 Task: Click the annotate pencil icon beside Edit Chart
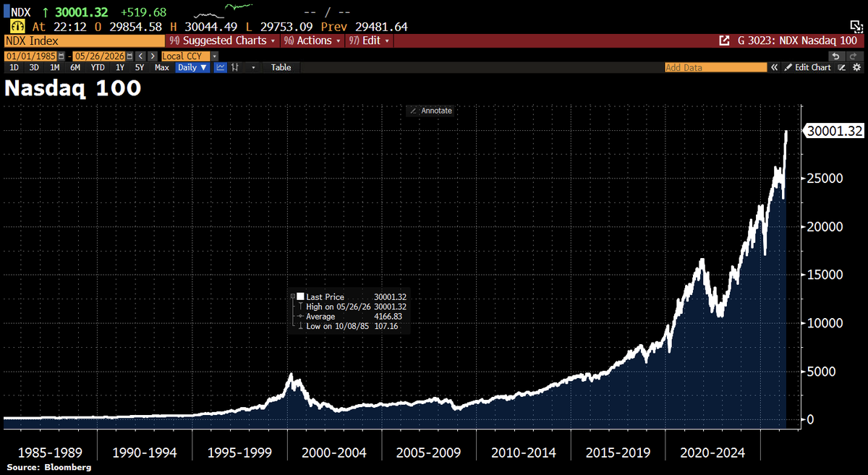tap(841, 67)
